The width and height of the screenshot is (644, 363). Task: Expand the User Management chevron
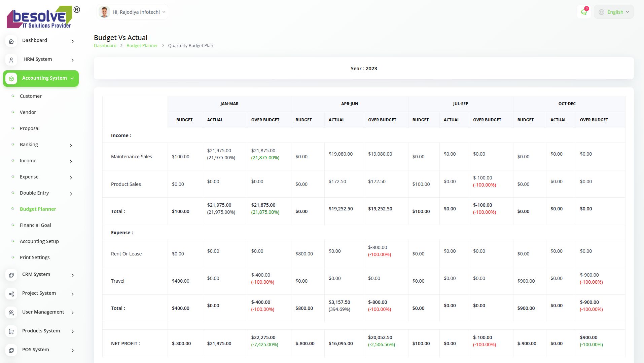[x=73, y=313]
